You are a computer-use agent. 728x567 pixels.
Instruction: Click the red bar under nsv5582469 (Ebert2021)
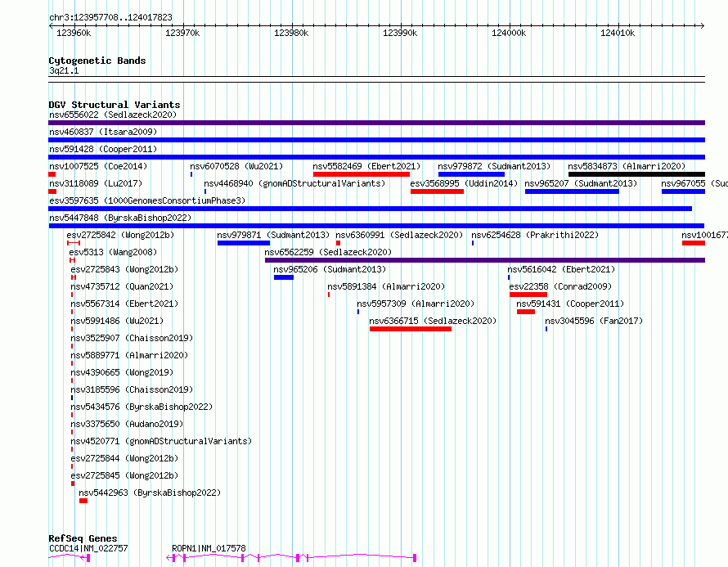point(362,174)
